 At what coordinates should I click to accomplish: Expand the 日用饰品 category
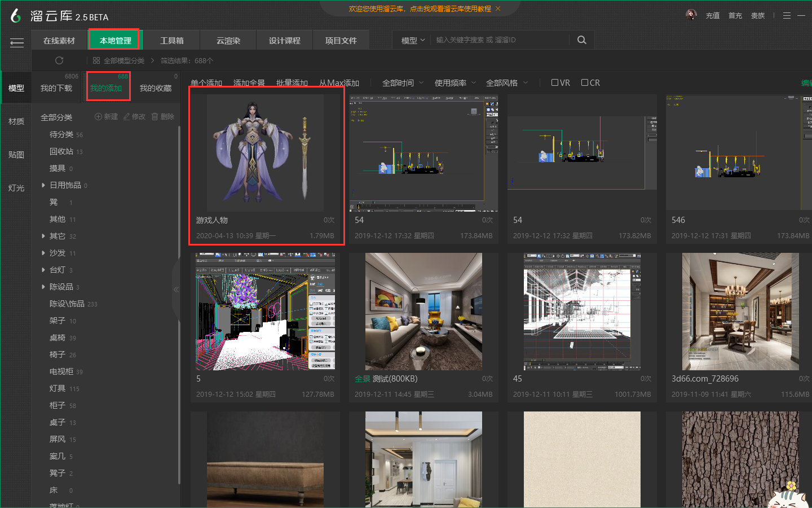click(x=43, y=185)
